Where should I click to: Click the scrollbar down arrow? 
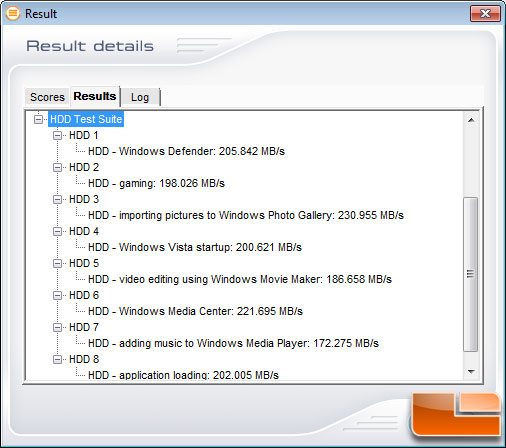pos(471,371)
